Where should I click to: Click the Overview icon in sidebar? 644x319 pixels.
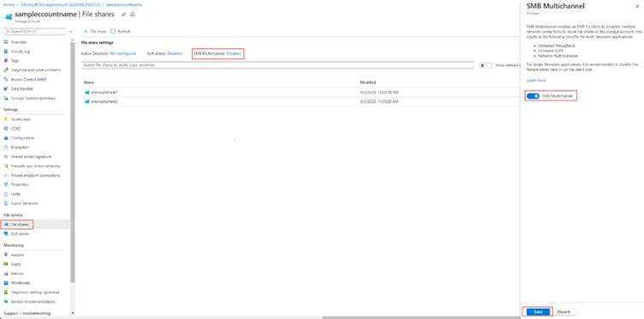[6, 42]
